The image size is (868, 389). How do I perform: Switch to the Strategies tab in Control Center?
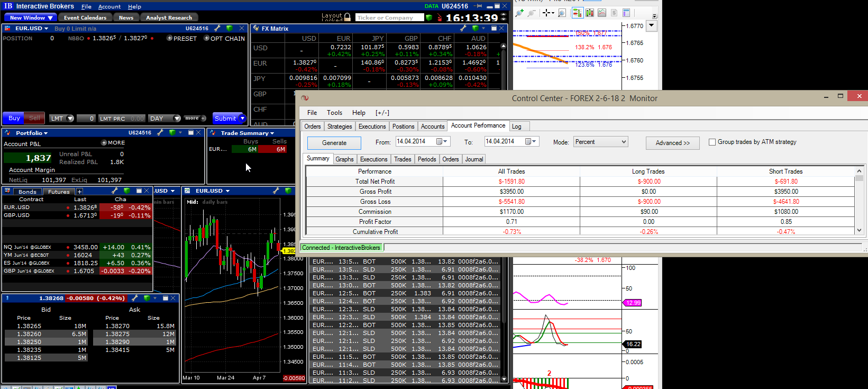(340, 126)
